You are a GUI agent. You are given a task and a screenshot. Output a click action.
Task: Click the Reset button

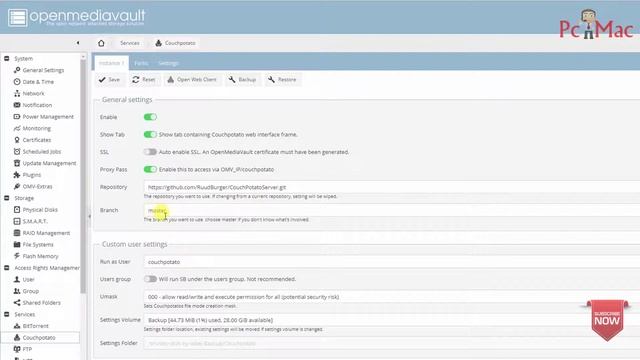[x=144, y=80]
